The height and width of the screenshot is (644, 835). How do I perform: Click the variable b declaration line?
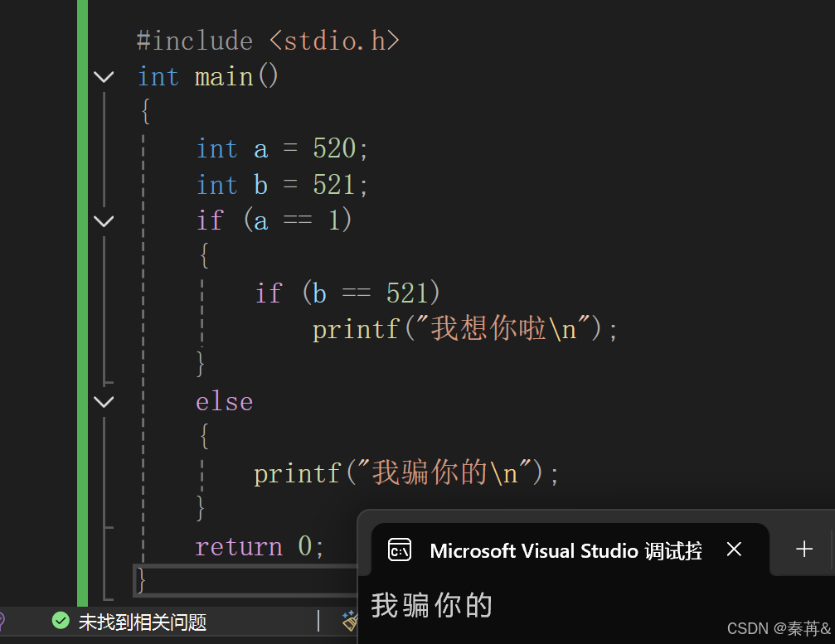pyautogui.click(x=280, y=184)
